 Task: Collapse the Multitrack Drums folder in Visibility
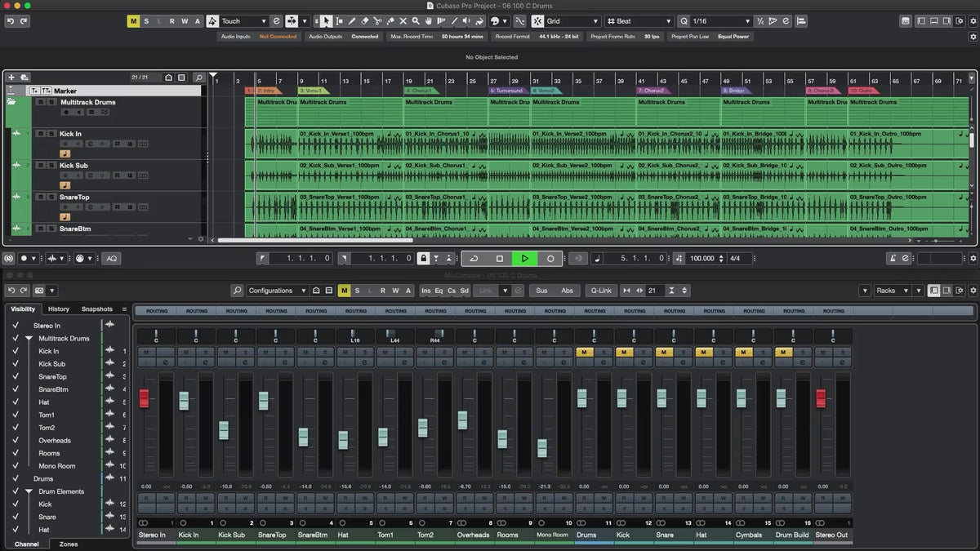tap(29, 339)
